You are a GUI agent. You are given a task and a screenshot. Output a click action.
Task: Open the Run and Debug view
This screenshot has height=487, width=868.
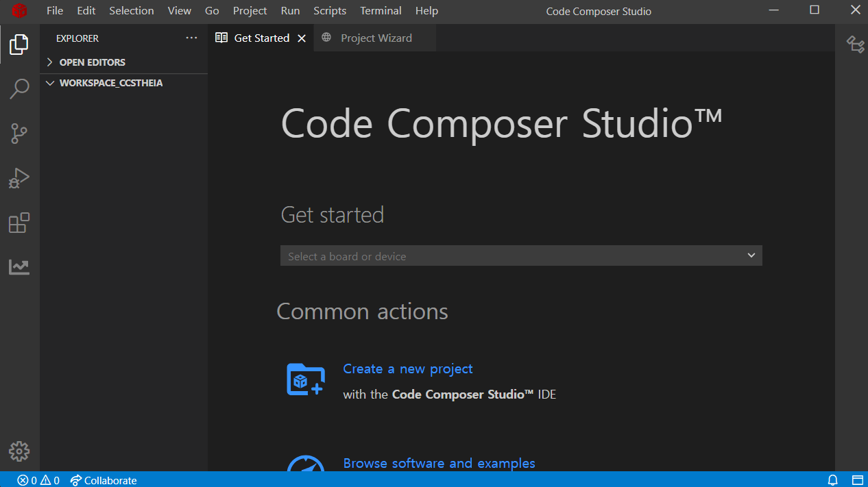[19, 178]
